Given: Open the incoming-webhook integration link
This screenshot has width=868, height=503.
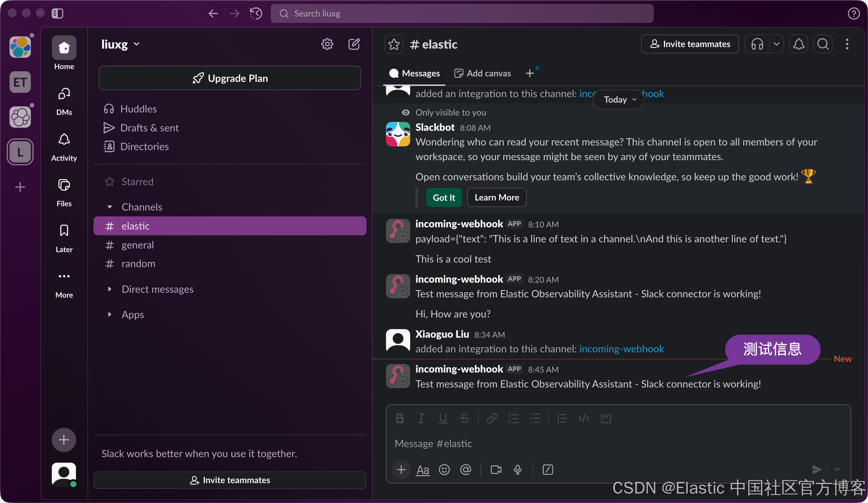Looking at the screenshot, I should [x=621, y=349].
